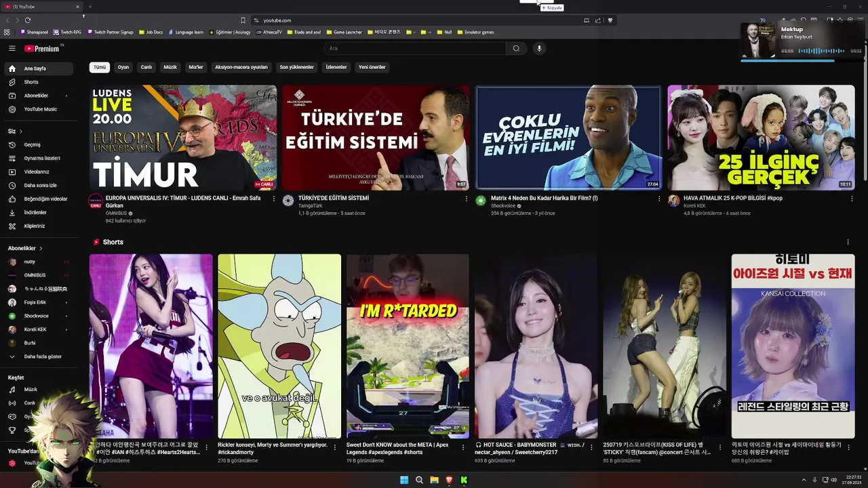The height and width of the screenshot is (488, 868).
Task: Select the İzlenenler chip
Action: click(336, 67)
